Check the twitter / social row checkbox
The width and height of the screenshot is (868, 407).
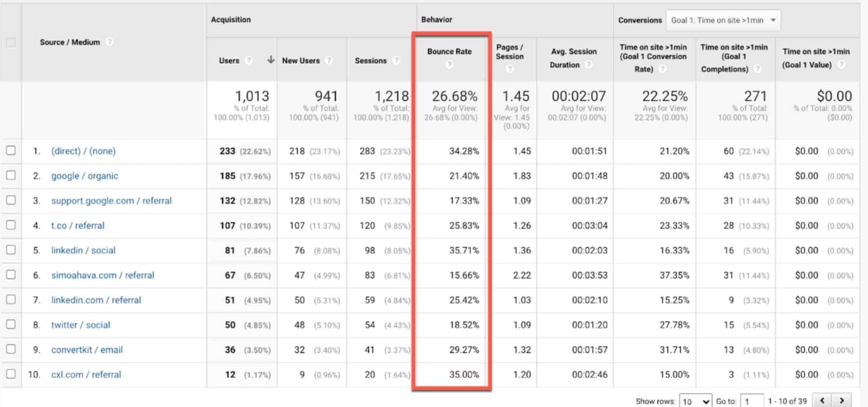[x=10, y=324]
